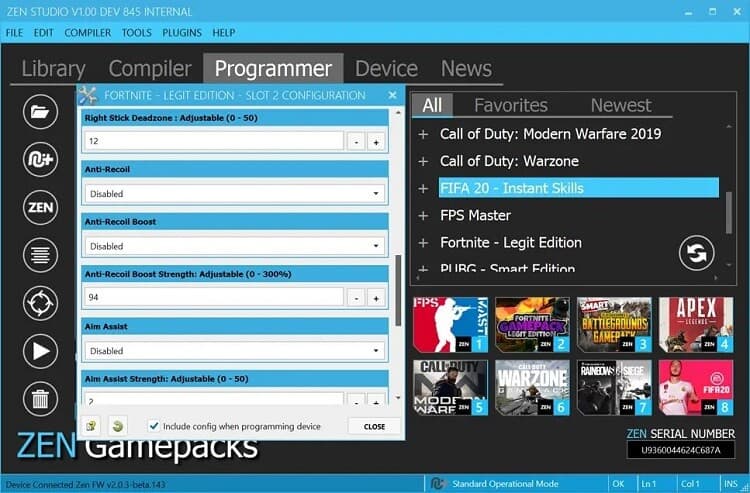Show Favorites gamepacks tab
Screen dimensions: 750x493
pos(511,105)
